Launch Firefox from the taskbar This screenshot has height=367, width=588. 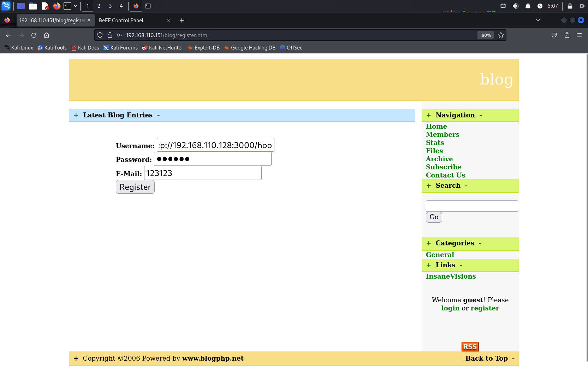[x=57, y=6]
